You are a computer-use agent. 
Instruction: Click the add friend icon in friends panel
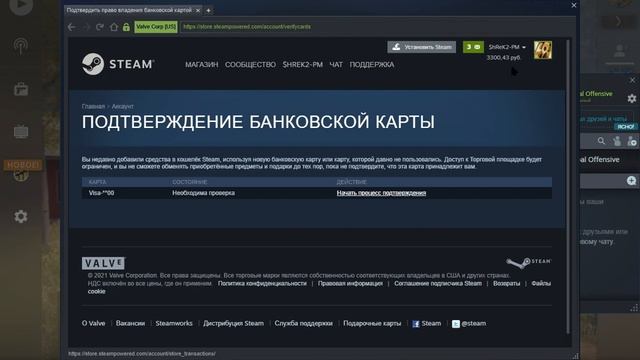pyautogui.click(x=632, y=141)
